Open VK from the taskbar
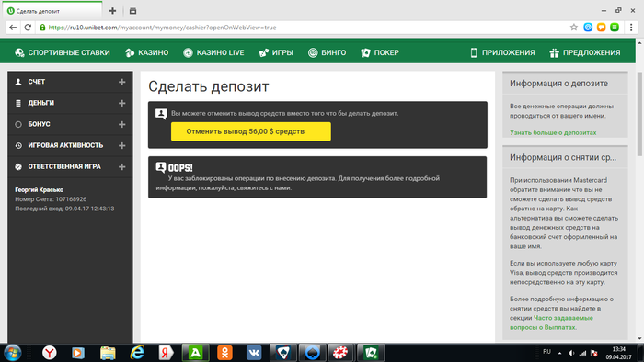 tap(254, 353)
